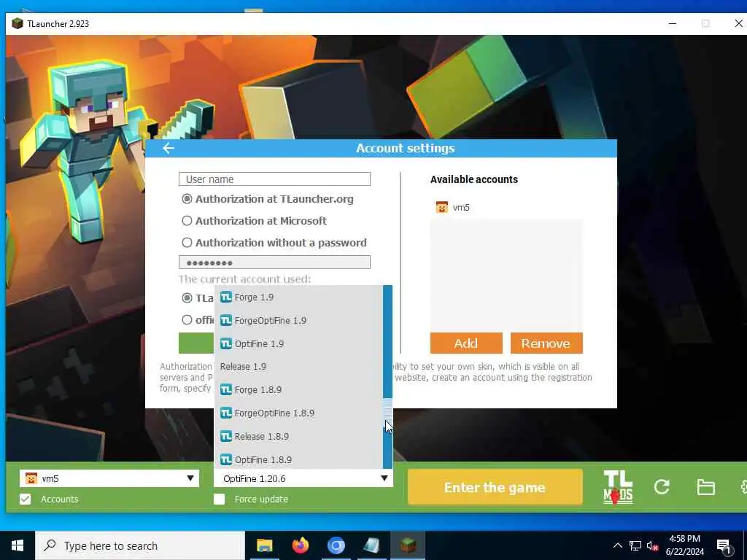This screenshot has width=747, height=560.
Task: Open TL Mods icon in bottom bar
Action: click(618, 486)
